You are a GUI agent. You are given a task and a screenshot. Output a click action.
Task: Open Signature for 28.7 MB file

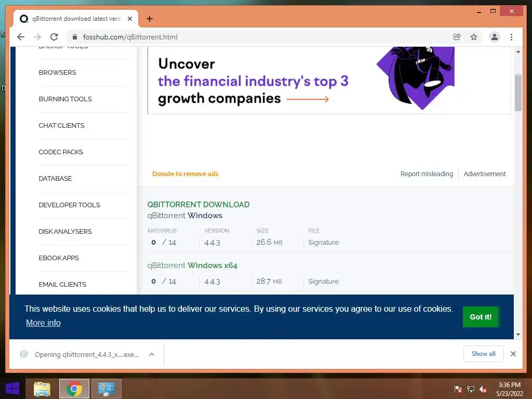pyautogui.click(x=323, y=281)
